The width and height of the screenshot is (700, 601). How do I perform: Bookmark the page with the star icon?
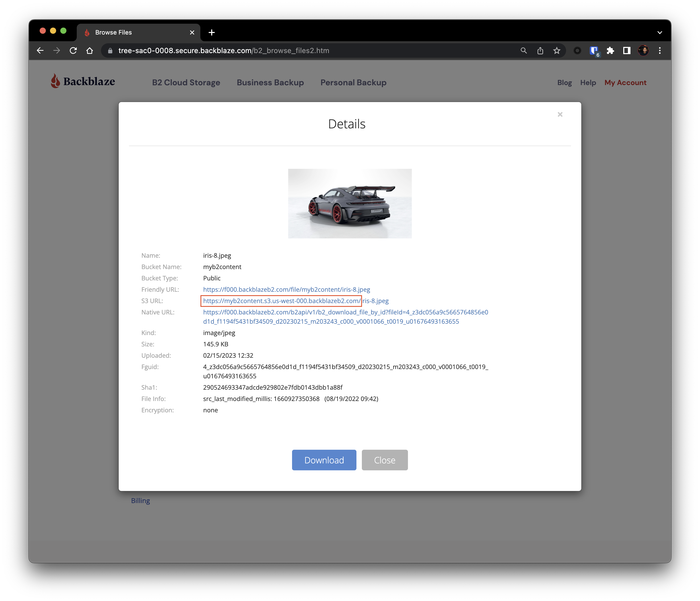[x=556, y=50]
